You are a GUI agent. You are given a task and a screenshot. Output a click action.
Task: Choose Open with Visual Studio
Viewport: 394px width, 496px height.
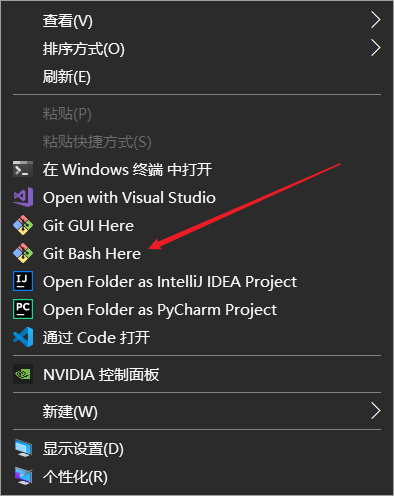coord(197,197)
